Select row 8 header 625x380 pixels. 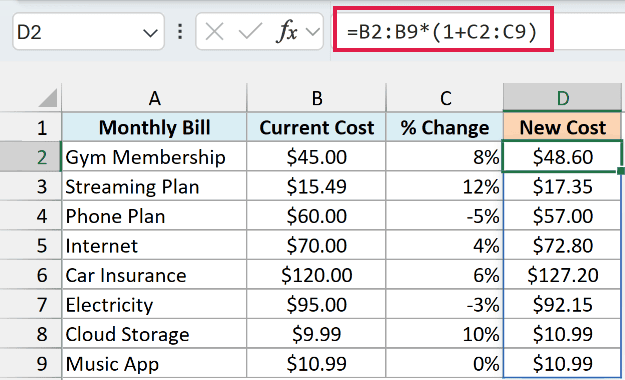click(31, 334)
